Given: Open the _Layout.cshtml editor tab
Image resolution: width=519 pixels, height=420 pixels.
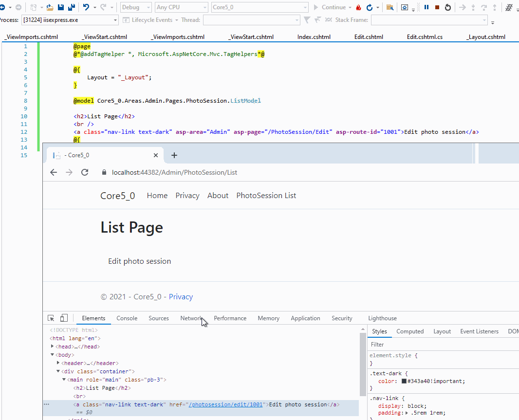Looking at the screenshot, I should coord(485,37).
